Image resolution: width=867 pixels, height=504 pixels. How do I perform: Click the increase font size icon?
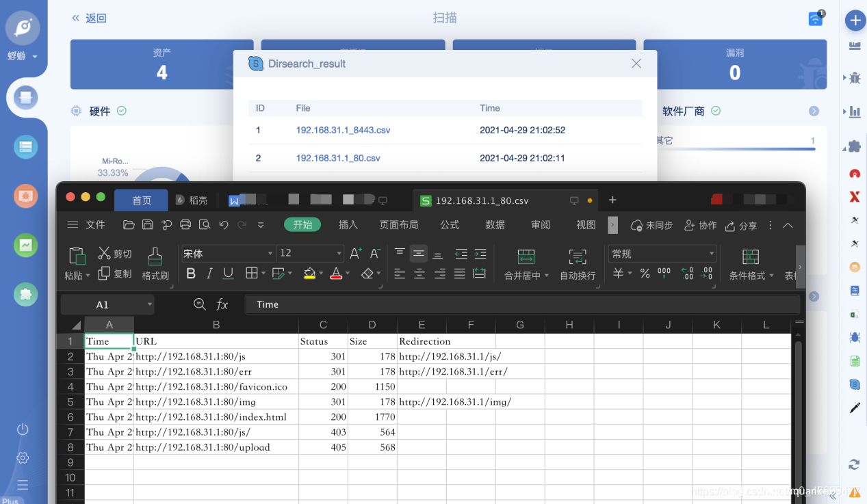pyautogui.click(x=355, y=254)
